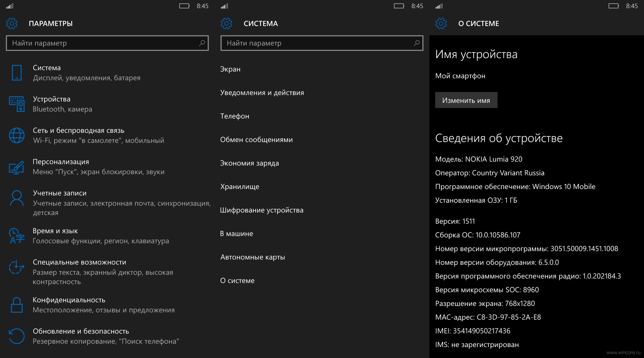Select the Мой смартфон device name
The width and height of the screenshot is (644, 358).
(460, 76)
